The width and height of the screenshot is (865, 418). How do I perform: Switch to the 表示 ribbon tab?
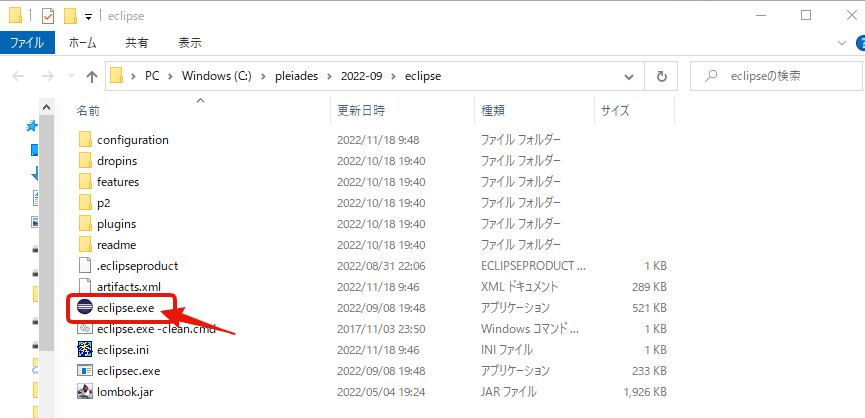pyautogui.click(x=190, y=42)
